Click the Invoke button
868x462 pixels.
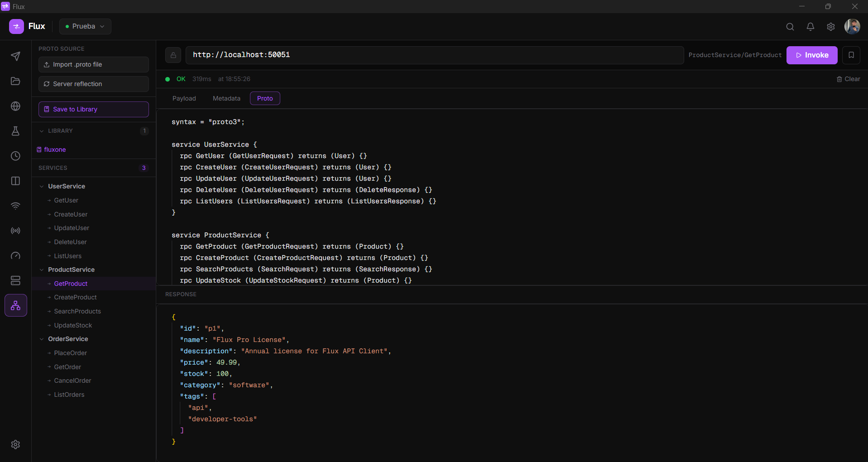click(x=812, y=55)
